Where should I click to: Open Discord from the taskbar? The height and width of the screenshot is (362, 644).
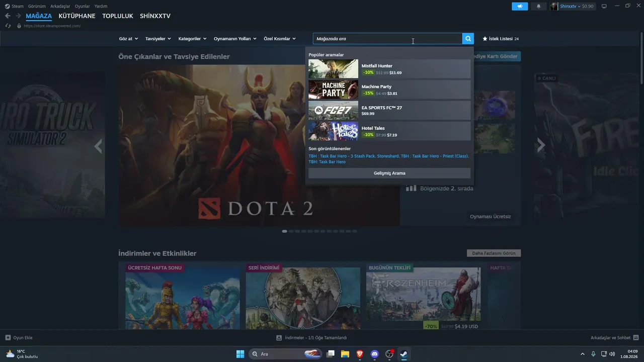[374, 354]
